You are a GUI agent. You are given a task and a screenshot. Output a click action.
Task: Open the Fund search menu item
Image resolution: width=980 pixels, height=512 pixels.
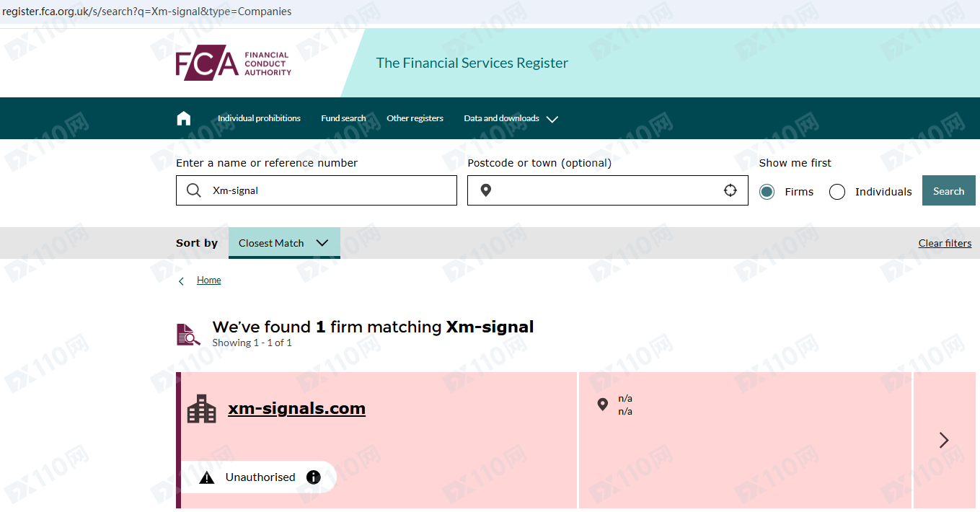343,118
